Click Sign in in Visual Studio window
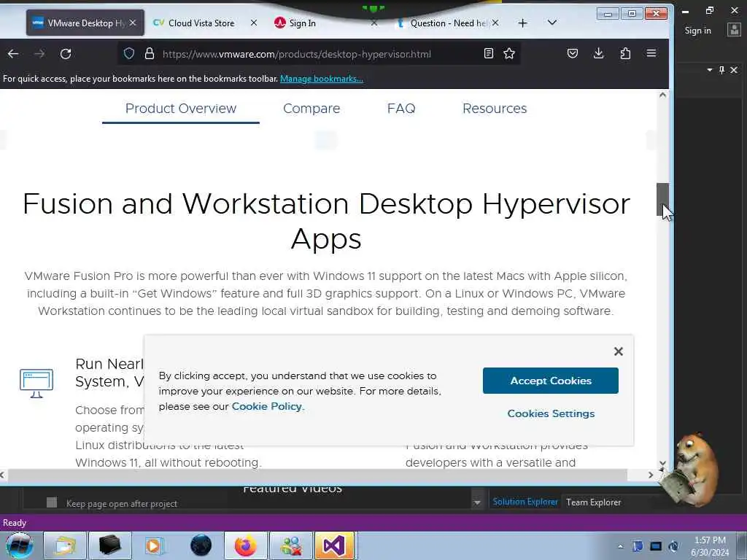747x560 pixels. coord(697,31)
